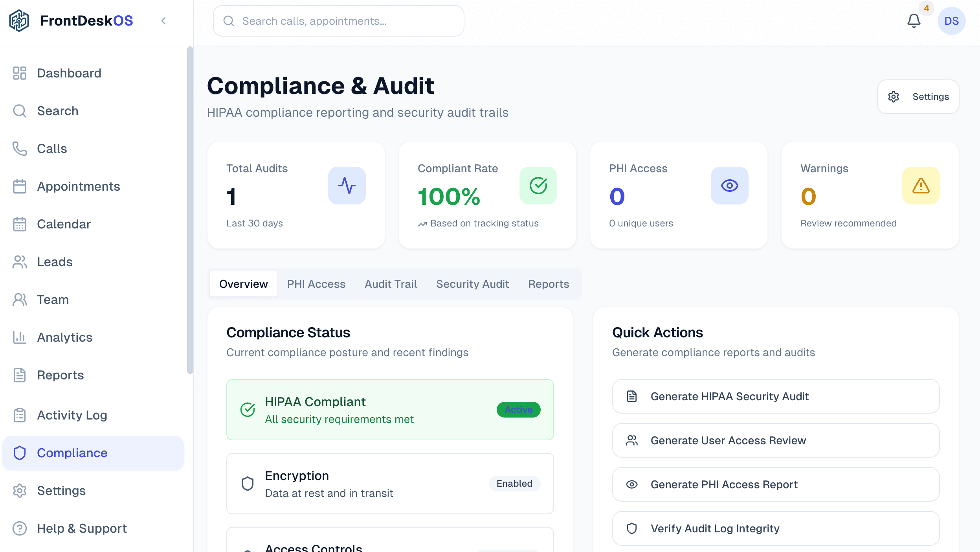Click the search calls and appointments field

coord(338,20)
